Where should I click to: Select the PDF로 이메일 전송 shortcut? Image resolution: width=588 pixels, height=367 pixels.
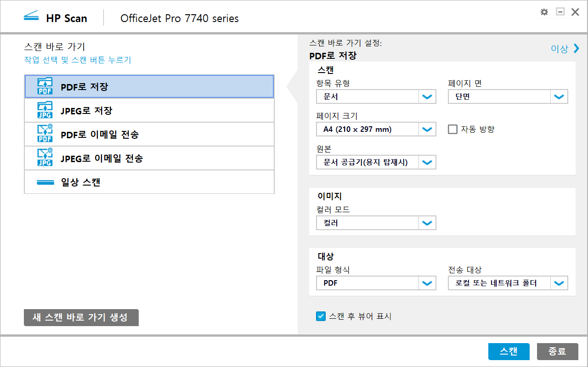pyautogui.click(x=149, y=134)
